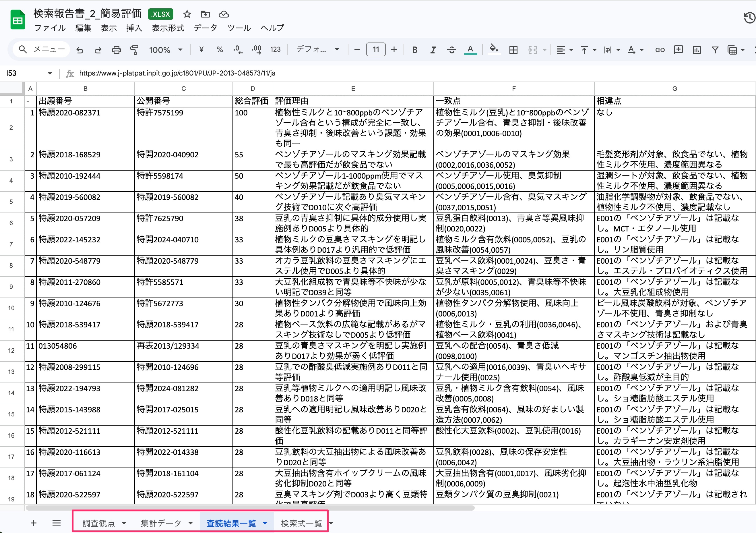
Task: Open the 100% zoom dropdown
Action: click(x=166, y=50)
